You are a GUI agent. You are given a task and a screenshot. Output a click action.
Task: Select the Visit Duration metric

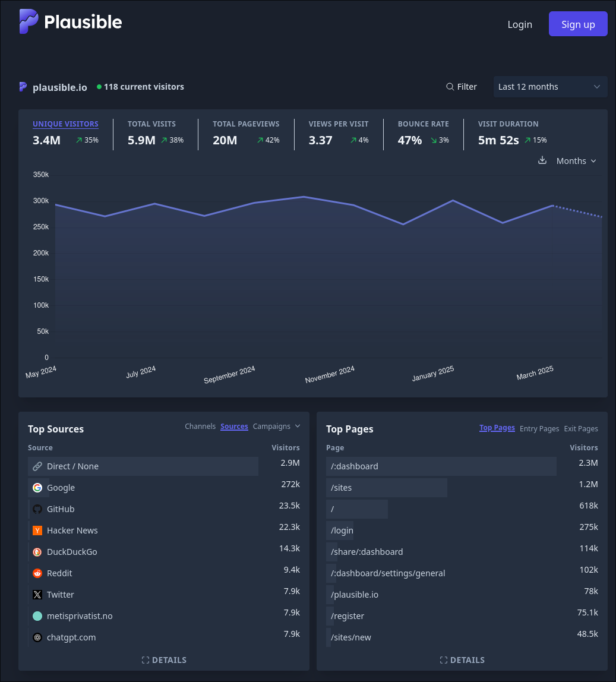pos(513,134)
